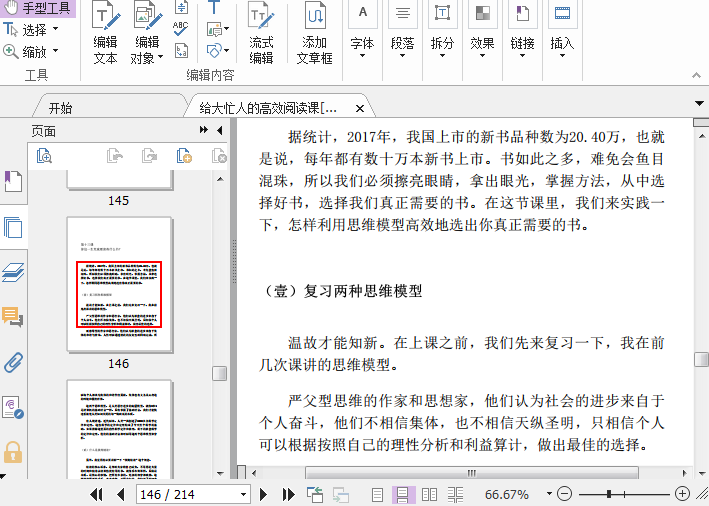The width and height of the screenshot is (709, 506).
Task: Open the 缩放 zoom tool dropdown arrow
Action: (56, 51)
